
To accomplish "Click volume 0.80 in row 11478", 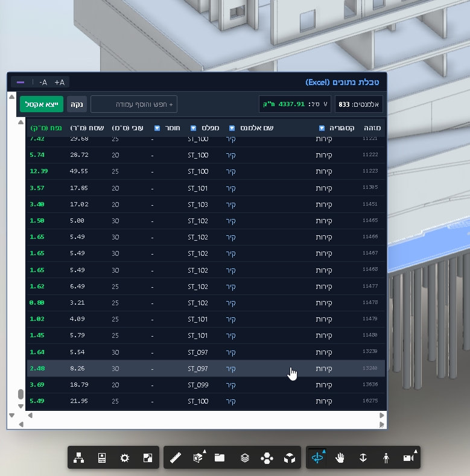I will [x=37, y=303].
